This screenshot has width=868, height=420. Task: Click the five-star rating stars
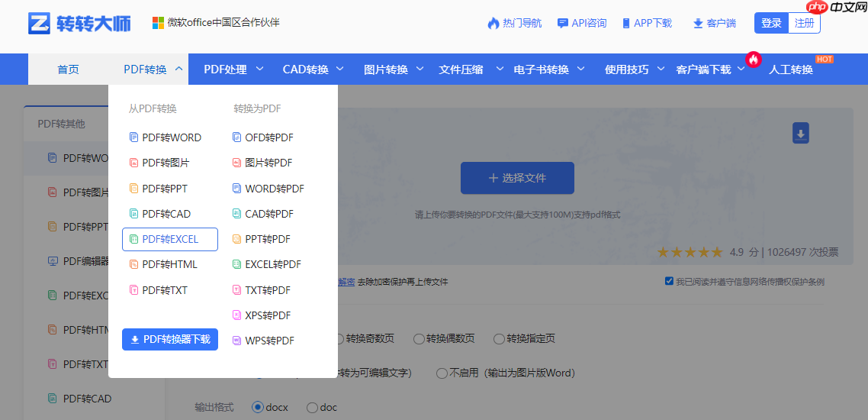click(x=690, y=253)
